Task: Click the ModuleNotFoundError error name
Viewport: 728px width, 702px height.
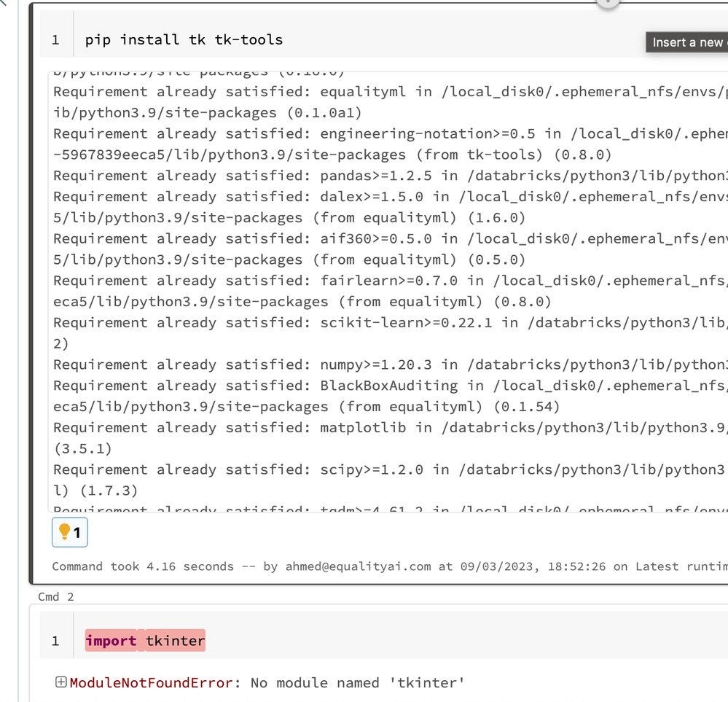Action: [x=150, y=683]
